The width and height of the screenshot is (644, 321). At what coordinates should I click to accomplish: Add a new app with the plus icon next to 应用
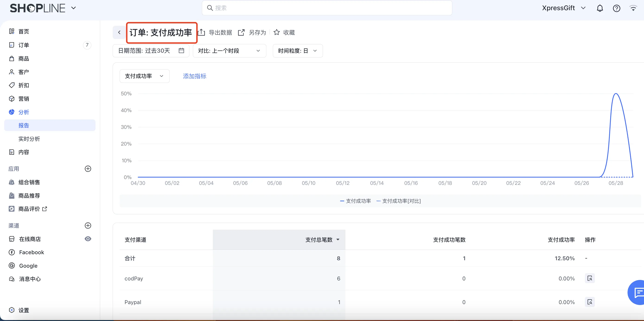pos(88,169)
